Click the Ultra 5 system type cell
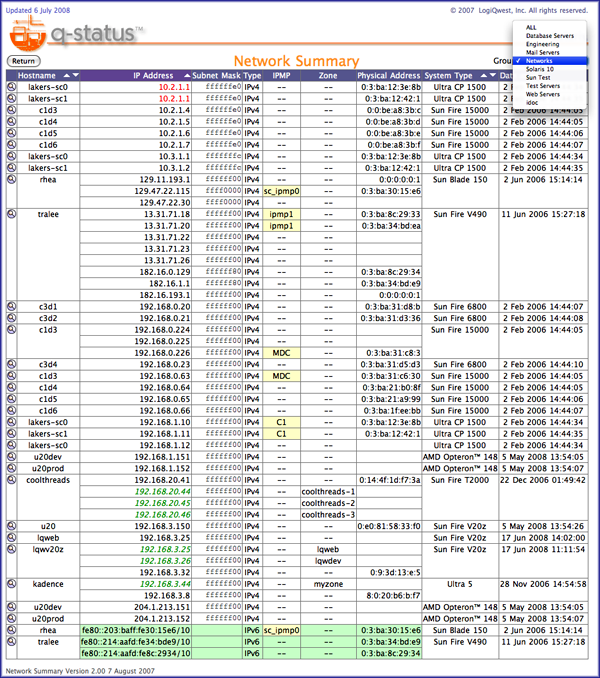The height and width of the screenshot is (678, 600). [460, 584]
